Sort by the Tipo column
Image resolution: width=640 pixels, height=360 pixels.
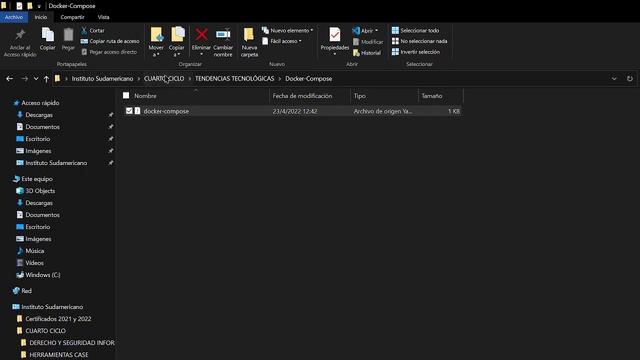click(x=360, y=96)
